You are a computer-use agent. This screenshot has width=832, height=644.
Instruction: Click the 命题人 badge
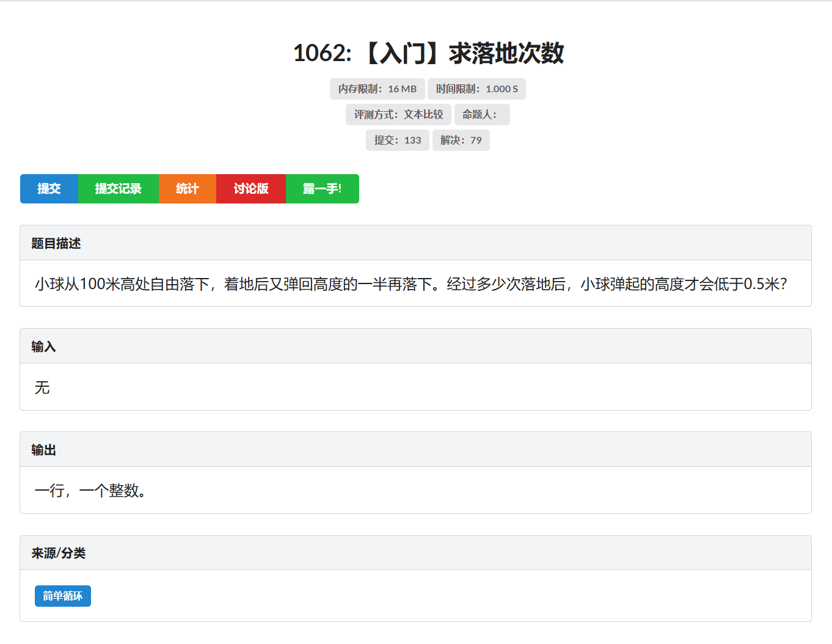[481, 114]
